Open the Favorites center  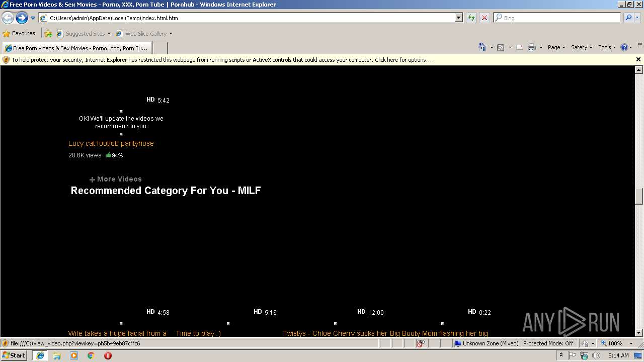click(19, 33)
